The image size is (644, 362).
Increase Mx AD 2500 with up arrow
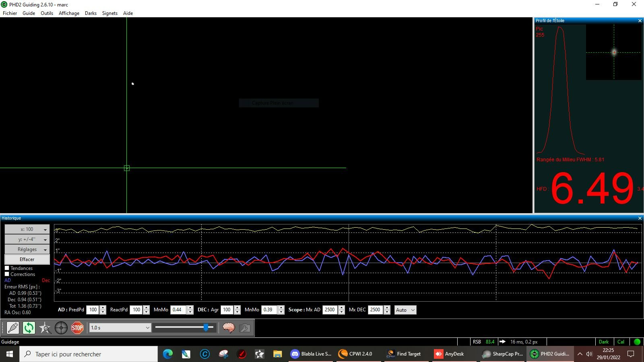342,308
